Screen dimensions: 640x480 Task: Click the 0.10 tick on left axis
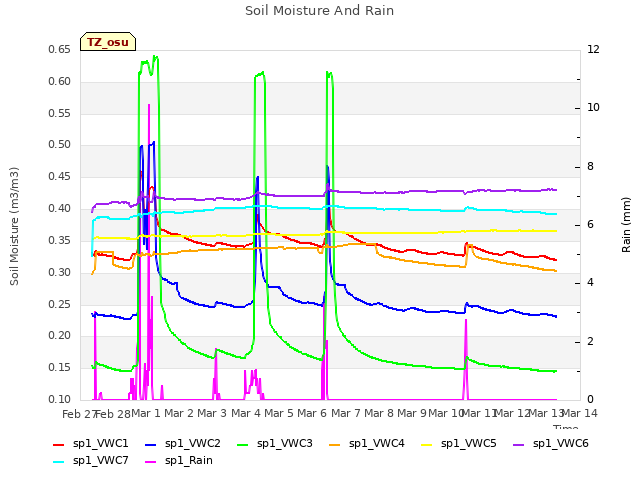pos(60,400)
